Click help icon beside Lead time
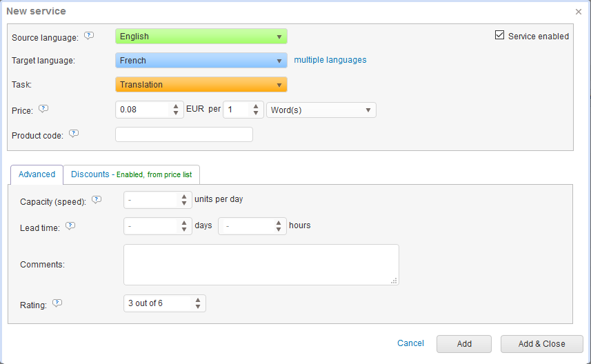Viewport: 591px width, 364px height. tap(70, 225)
